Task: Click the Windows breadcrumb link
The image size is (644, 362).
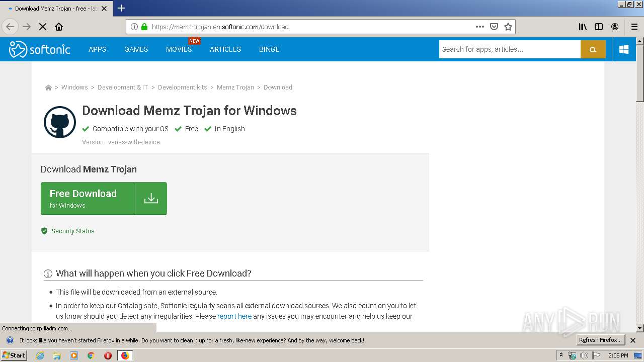Action: click(74, 87)
